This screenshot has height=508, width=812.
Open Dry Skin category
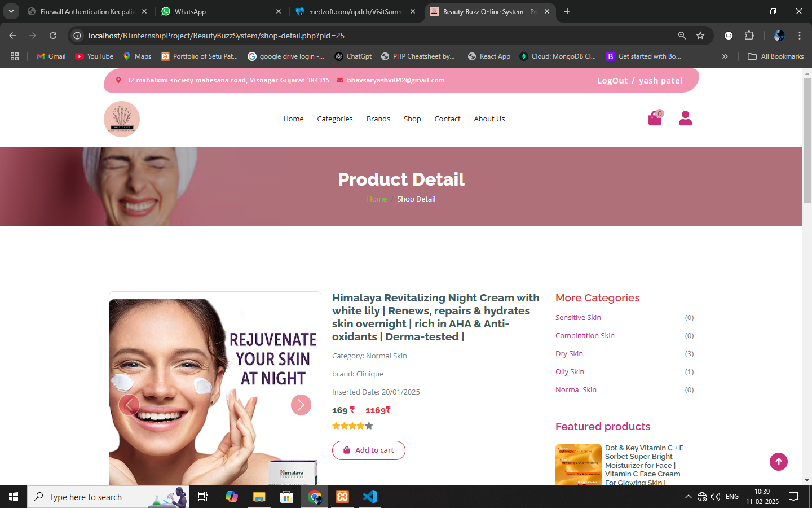tap(569, 354)
